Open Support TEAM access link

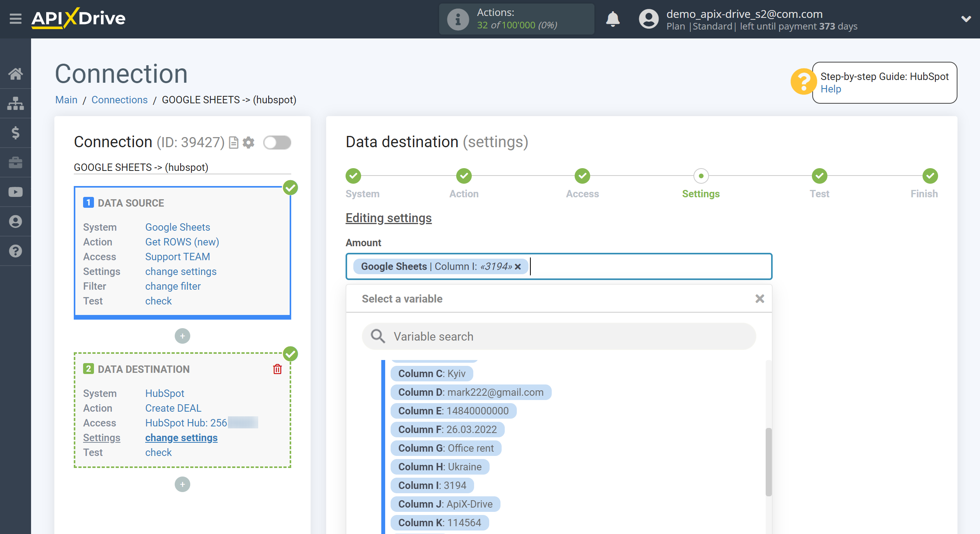177,257
